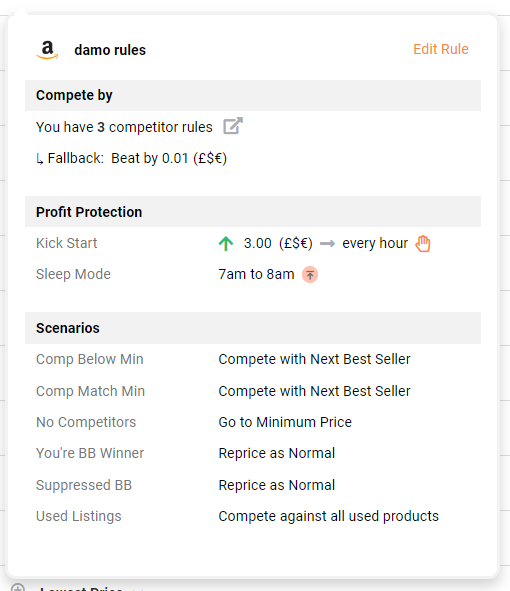This screenshot has width=510, height=591.
Task: Click the plus circle icon below popup
Action: click(18, 588)
